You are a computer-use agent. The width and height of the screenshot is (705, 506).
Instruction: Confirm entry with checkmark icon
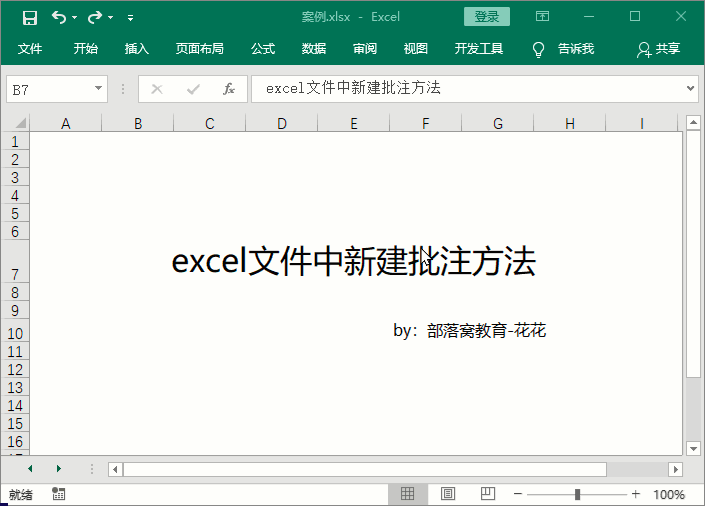(193, 89)
